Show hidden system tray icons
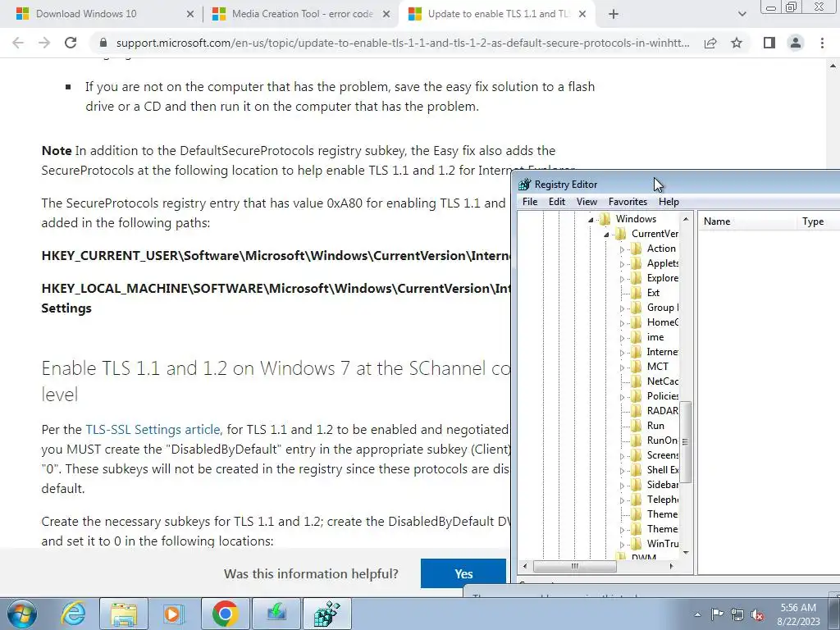The width and height of the screenshot is (840, 630). (x=697, y=614)
